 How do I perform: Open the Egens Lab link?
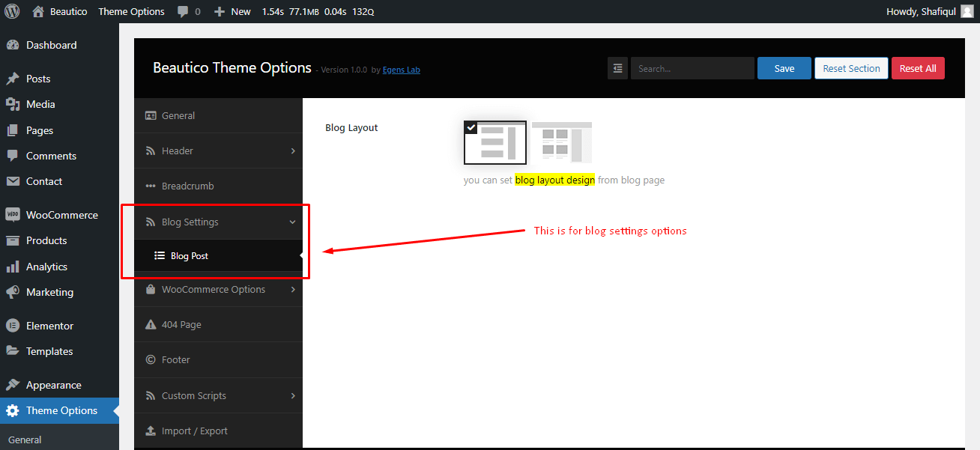pyautogui.click(x=402, y=70)
